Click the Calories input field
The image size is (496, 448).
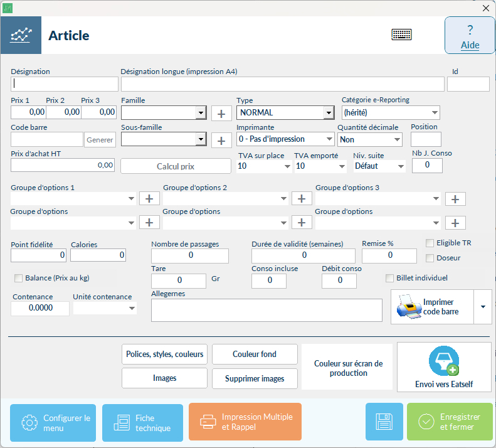98,255
